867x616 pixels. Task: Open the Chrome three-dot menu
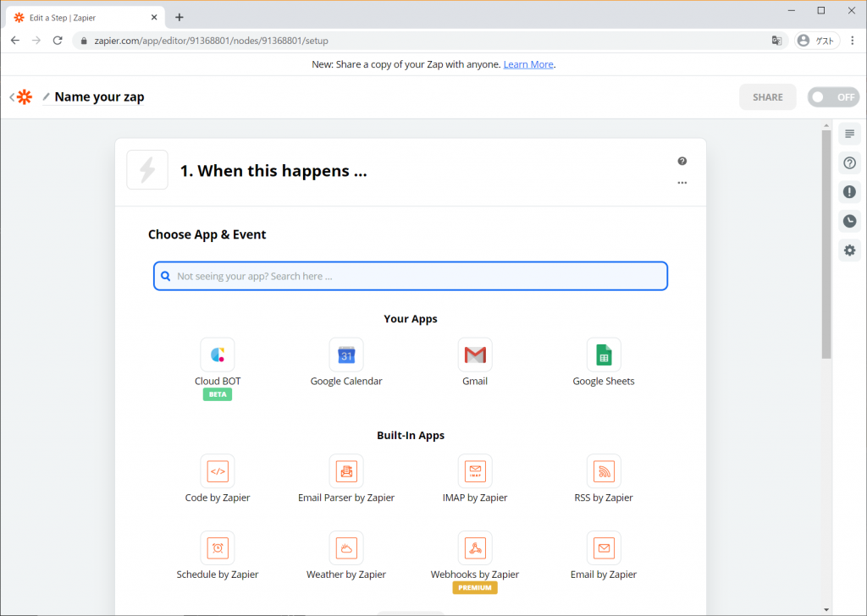(x=852, y=41)
